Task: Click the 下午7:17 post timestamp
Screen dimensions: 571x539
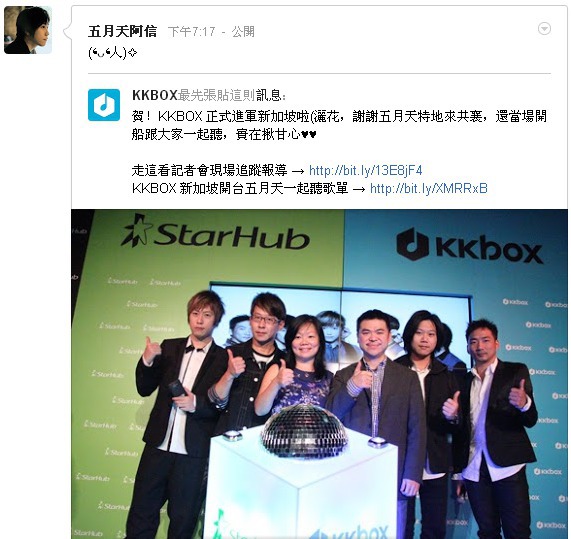Action: coord(192,32)
